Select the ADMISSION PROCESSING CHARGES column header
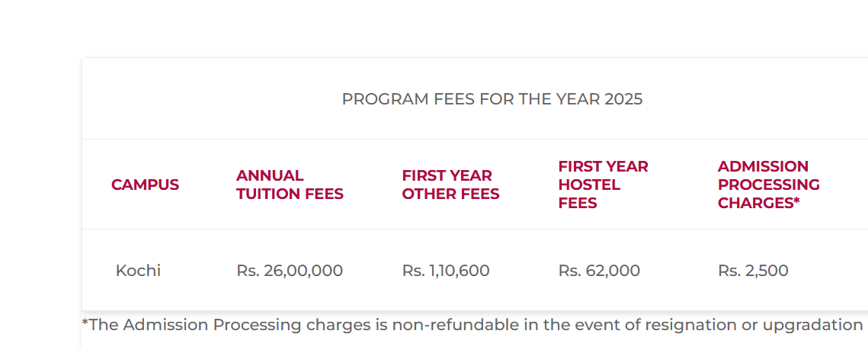Viewport: 868px width, 350px height. [x=768, y=185]
